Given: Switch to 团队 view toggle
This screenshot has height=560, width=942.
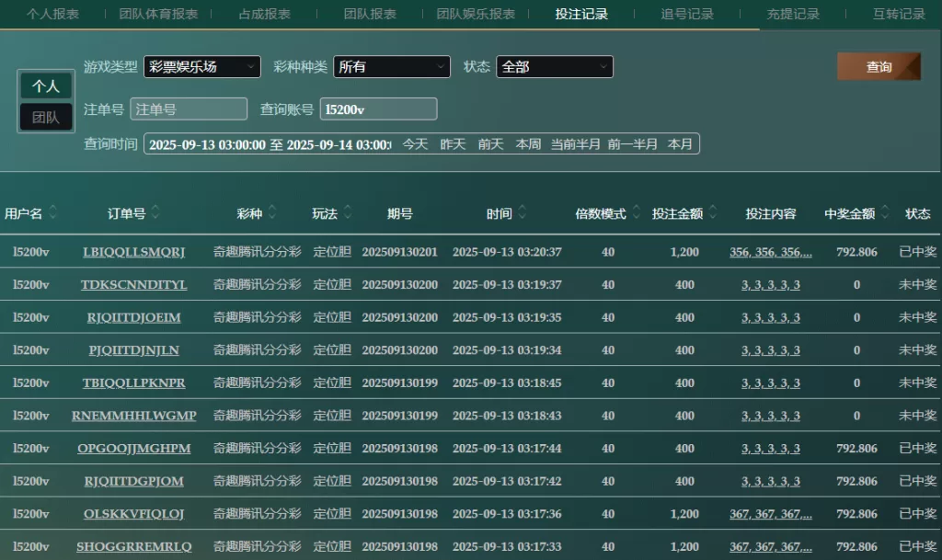Looking at the screenshot, I should [x=46, y=118].
